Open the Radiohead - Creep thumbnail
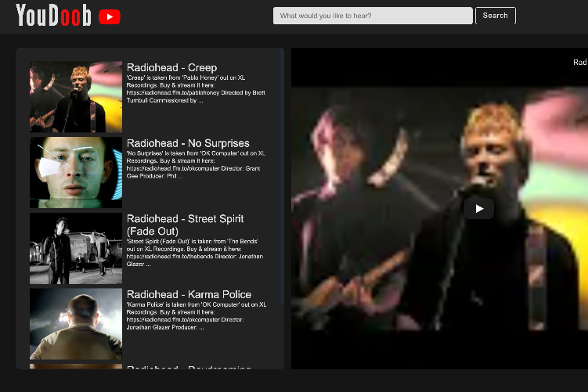The width and height of the screenshot is (588, 392). pos(76,97)
